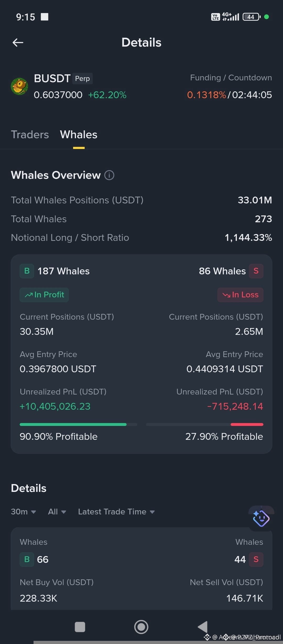Open Whales Overview info icon
This screenshot has width=283, height=644.
click(109, 175)
